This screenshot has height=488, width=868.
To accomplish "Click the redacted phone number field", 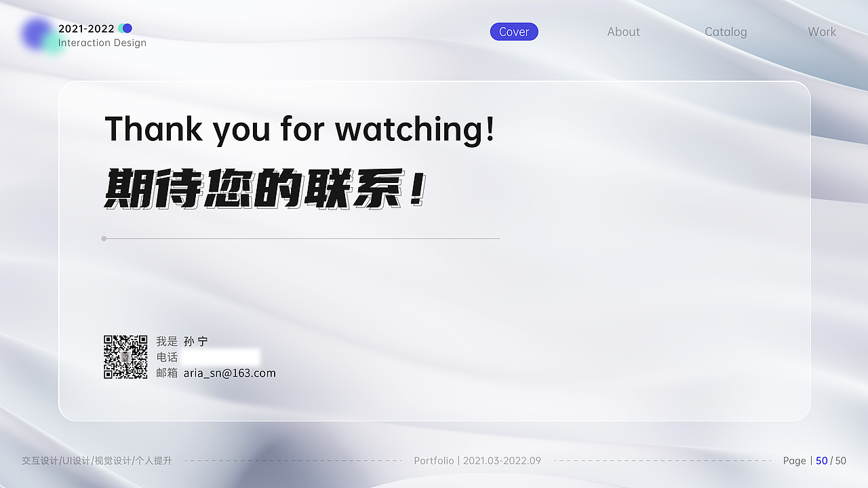I will pos(220,357).
